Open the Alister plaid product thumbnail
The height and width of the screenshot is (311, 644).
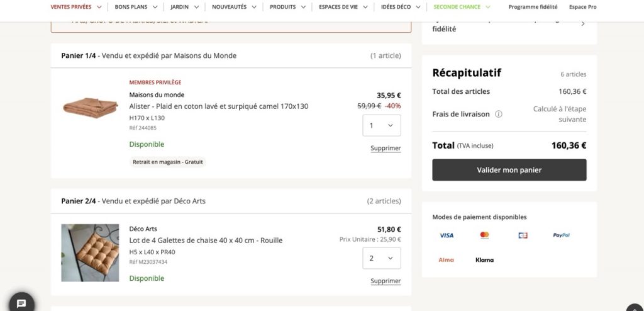pyautogui.click(x=91, y=108)
